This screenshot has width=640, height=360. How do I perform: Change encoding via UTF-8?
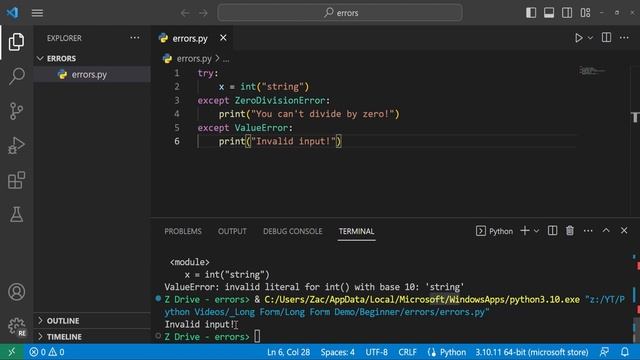coord(376,352)
